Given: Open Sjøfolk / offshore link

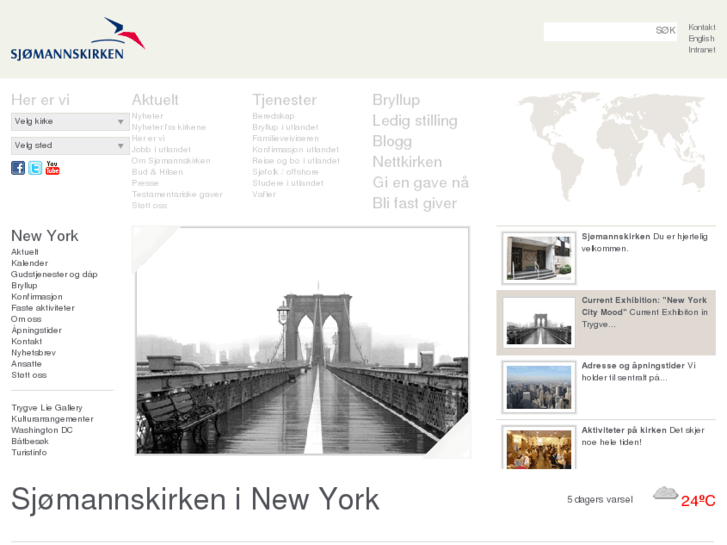Looking at the screenshot, I should (x=285, y=172).
